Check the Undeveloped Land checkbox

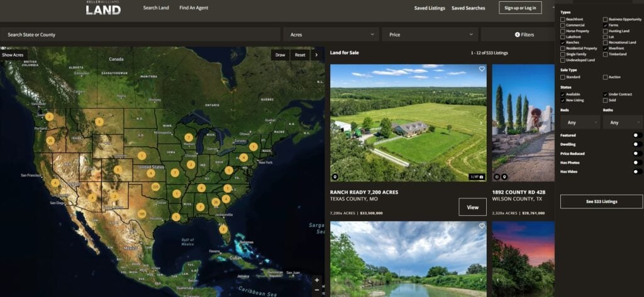(x=563, y=60)
